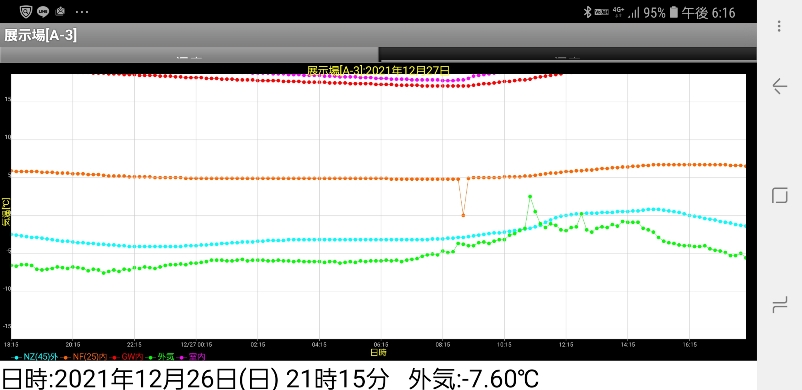Tap the 16:15 x-axis tick label
Screen dimensions: 802x390
point(689,344)
